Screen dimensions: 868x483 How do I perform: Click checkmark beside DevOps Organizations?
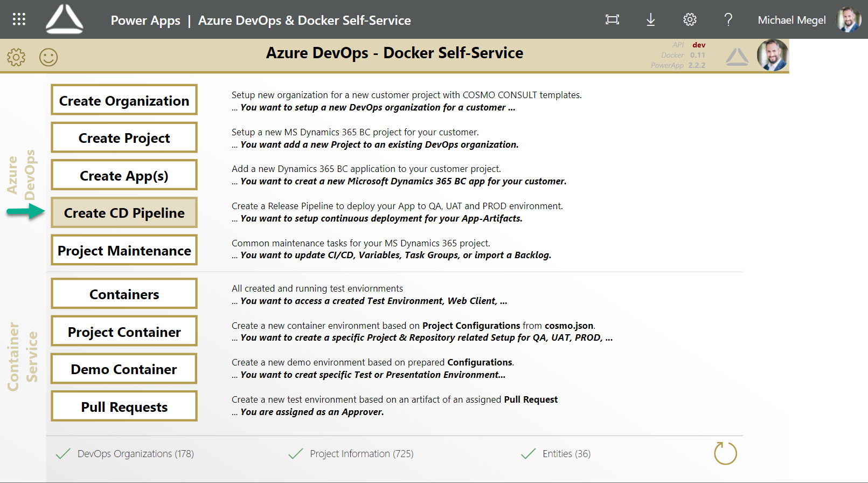[x=63, y=453]
